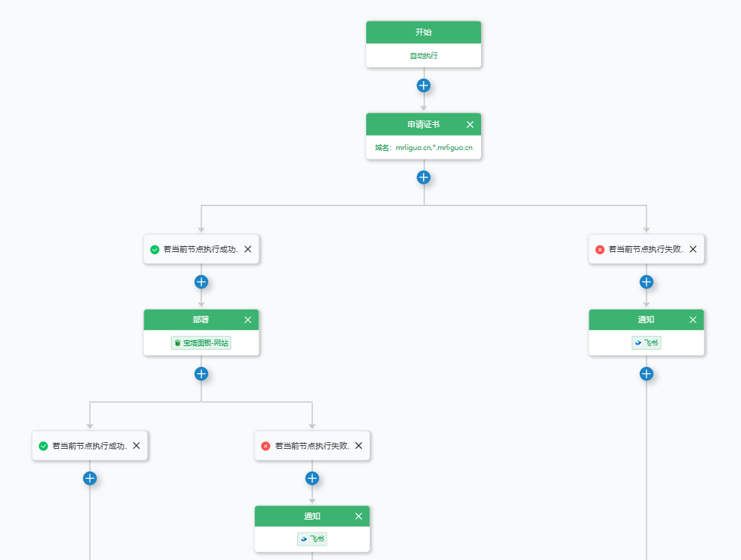Edit the domain mrliguo.cn in 申请证书 node
Viewport: 741px width, 560px height.
coord(424,148)
